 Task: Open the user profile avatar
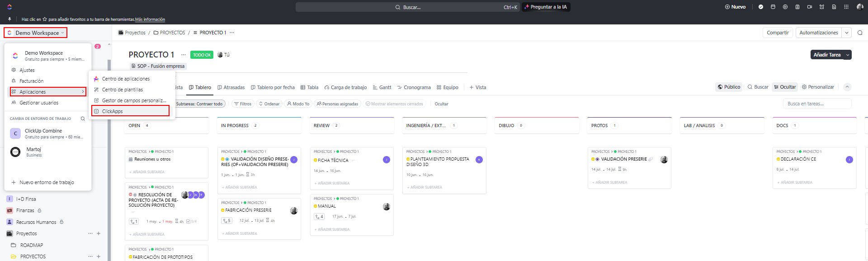point(860,7)
